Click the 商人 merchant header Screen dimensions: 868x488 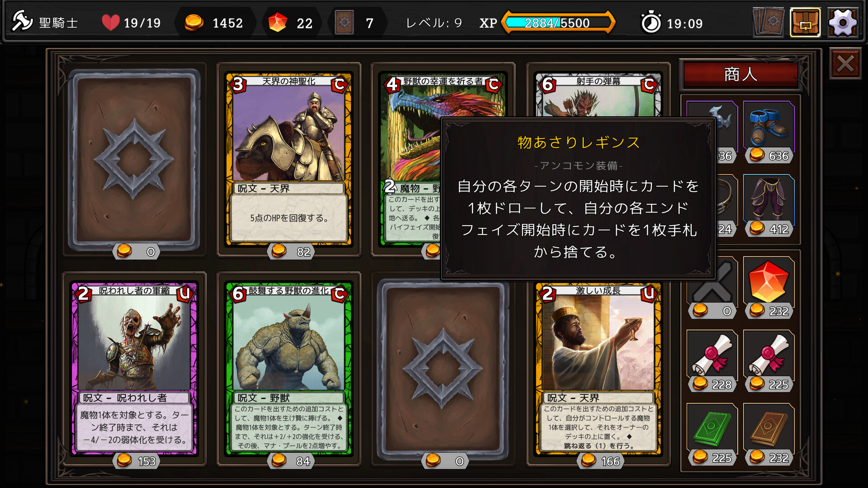click(741, 75)
